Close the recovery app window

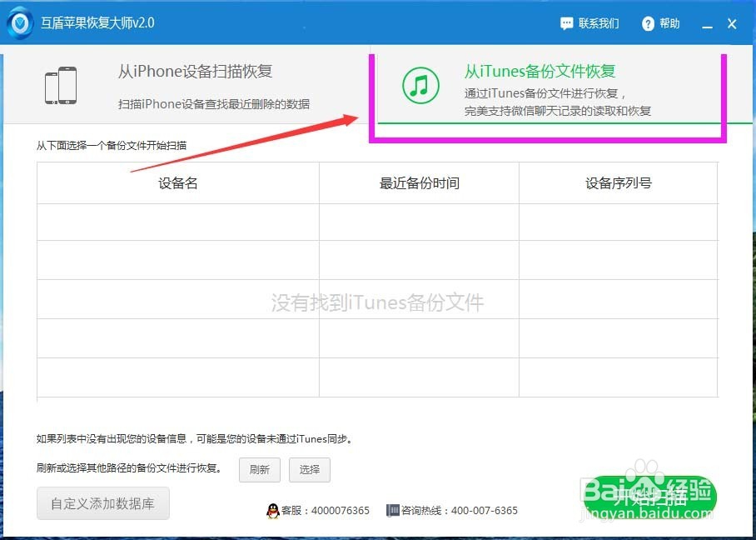[732, 23]
